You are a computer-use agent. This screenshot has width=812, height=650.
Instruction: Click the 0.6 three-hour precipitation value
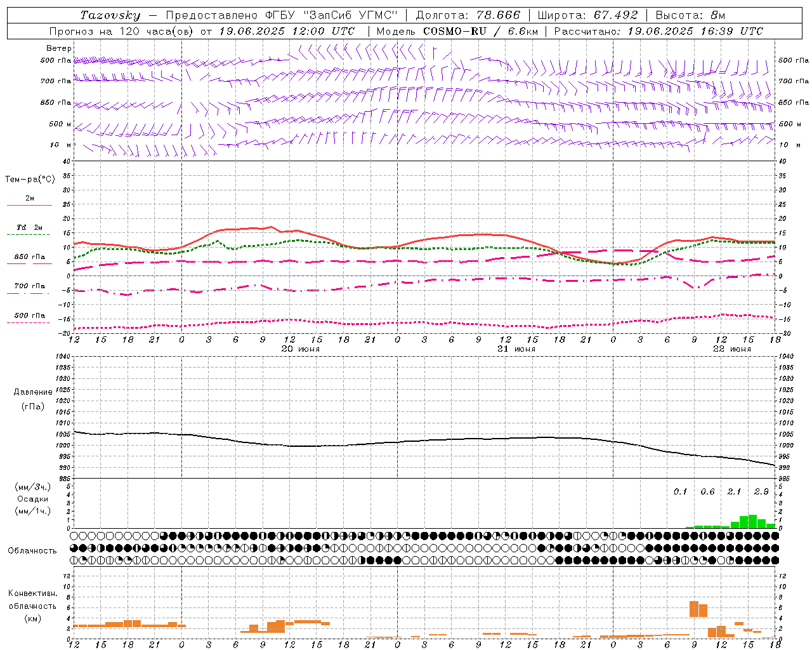click(707, 491)
